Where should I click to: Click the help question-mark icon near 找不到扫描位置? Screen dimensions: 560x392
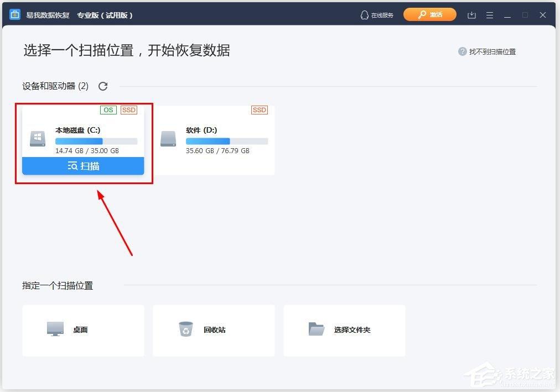(462, 51)
